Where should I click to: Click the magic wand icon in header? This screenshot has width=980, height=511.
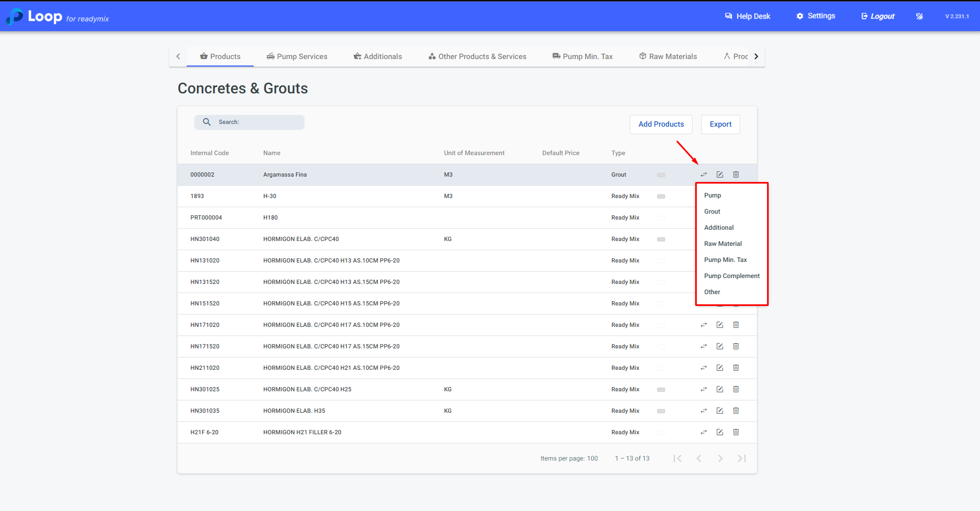(x=919, y=16)
